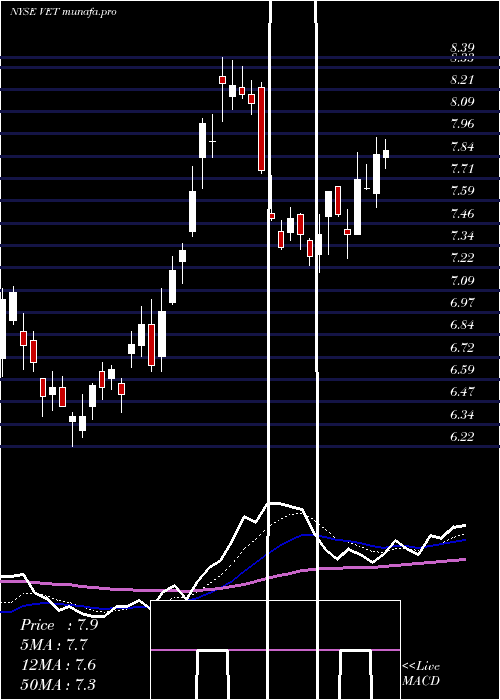Select the NYSE VET munafa.pro chart title
500x700 pixels.
point(63,12)
